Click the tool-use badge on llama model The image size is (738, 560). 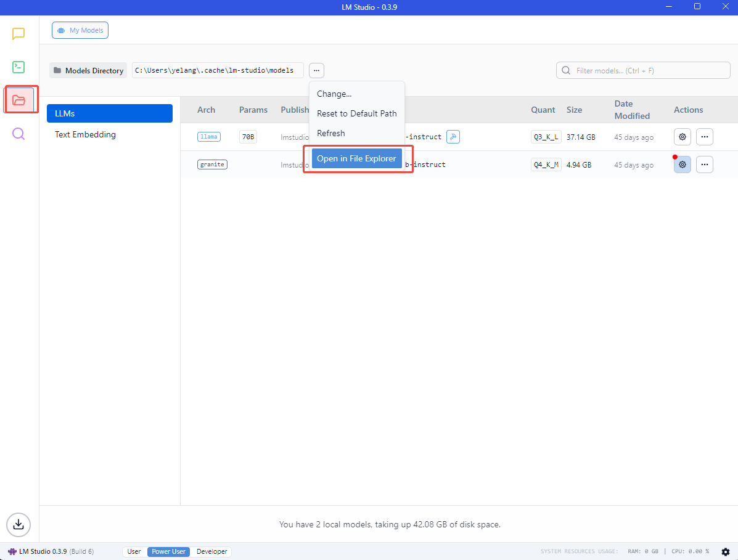click(453, 137)
